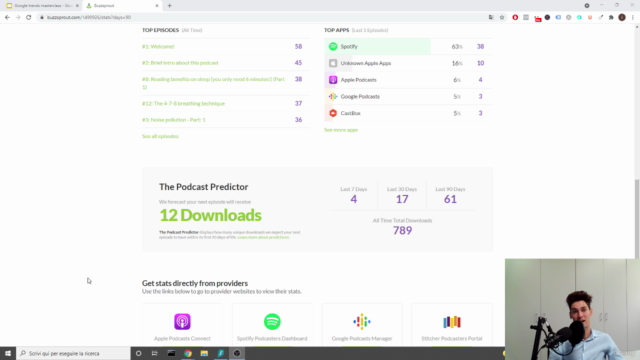This screenshot has height=360, width=640.
Task: Close the Google trends masterclass tab
Action: click(x=77, y=6)
